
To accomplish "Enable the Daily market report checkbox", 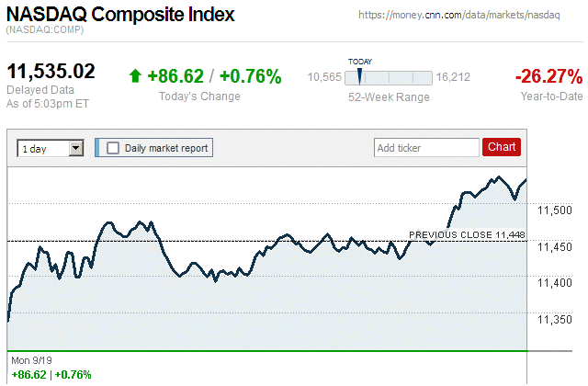I will [x=113, y=148].
